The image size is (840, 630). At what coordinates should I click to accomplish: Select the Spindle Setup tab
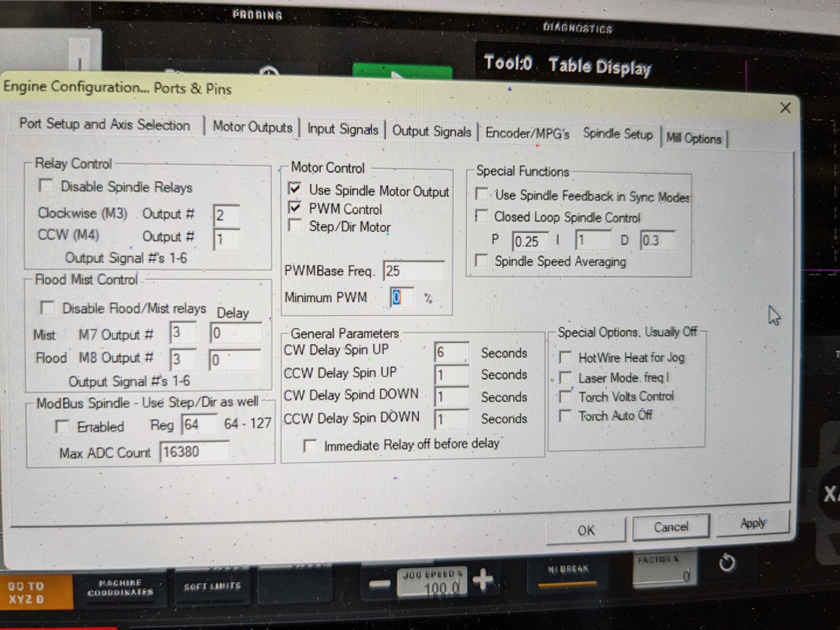(x=618, y=134)
